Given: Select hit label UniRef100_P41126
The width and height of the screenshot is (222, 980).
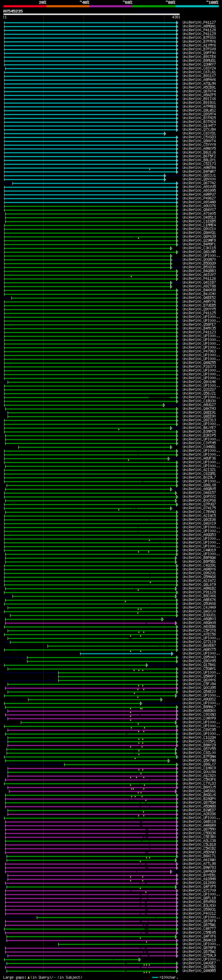Looking at the screenshot, I should coord(199,279).
